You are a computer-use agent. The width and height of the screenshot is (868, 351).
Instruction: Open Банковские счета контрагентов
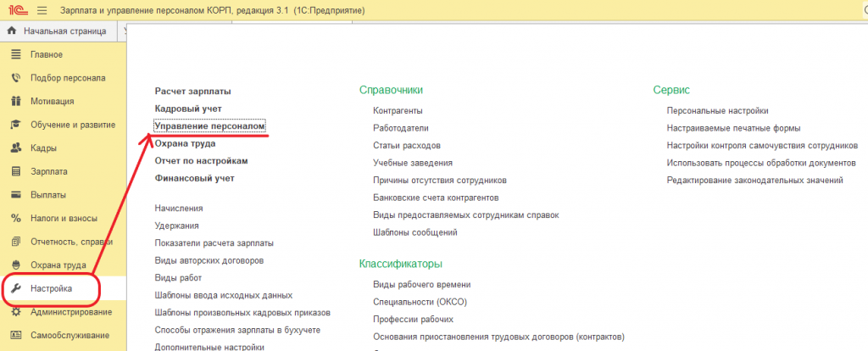437,198
